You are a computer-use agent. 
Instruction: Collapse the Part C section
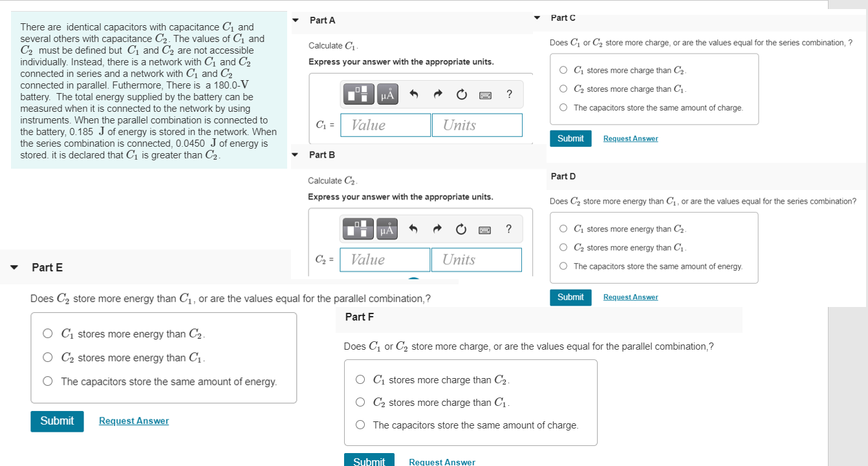537,17
